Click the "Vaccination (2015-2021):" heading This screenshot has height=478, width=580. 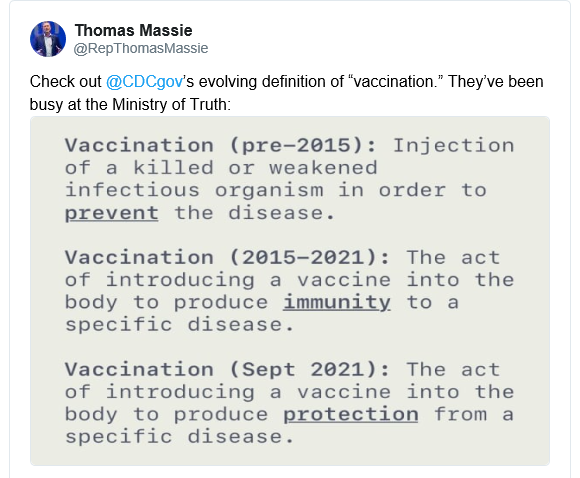(227, 257)
